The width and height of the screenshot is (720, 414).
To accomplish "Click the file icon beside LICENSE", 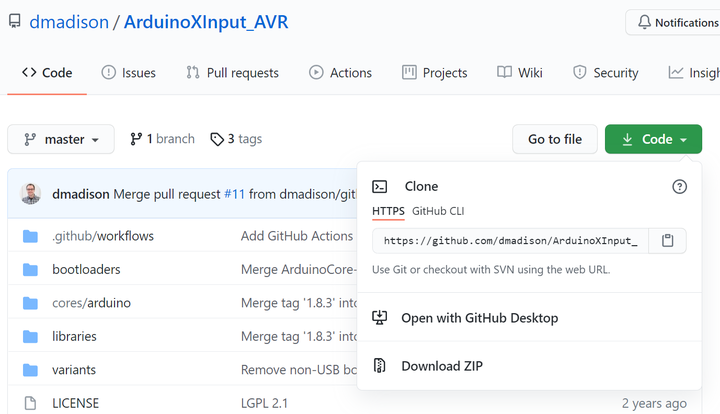I will click(30, 403).
